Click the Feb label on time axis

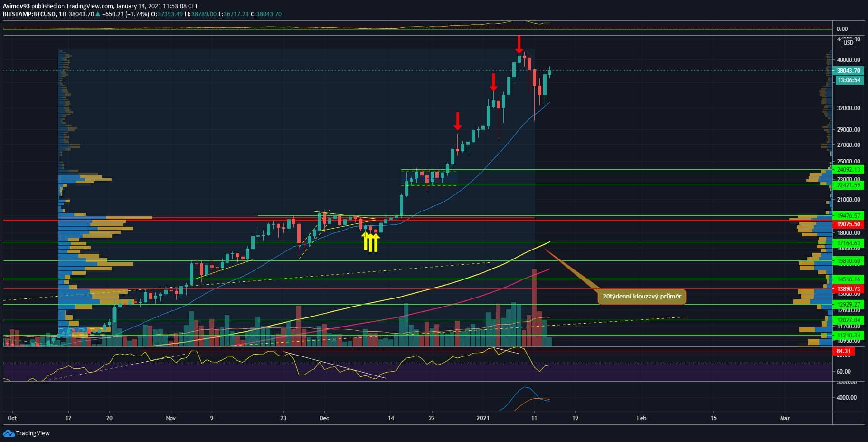point(642,418)
